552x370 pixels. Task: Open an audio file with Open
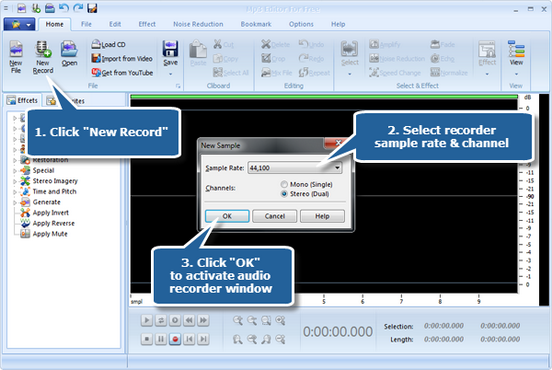[x=69, y=54]
